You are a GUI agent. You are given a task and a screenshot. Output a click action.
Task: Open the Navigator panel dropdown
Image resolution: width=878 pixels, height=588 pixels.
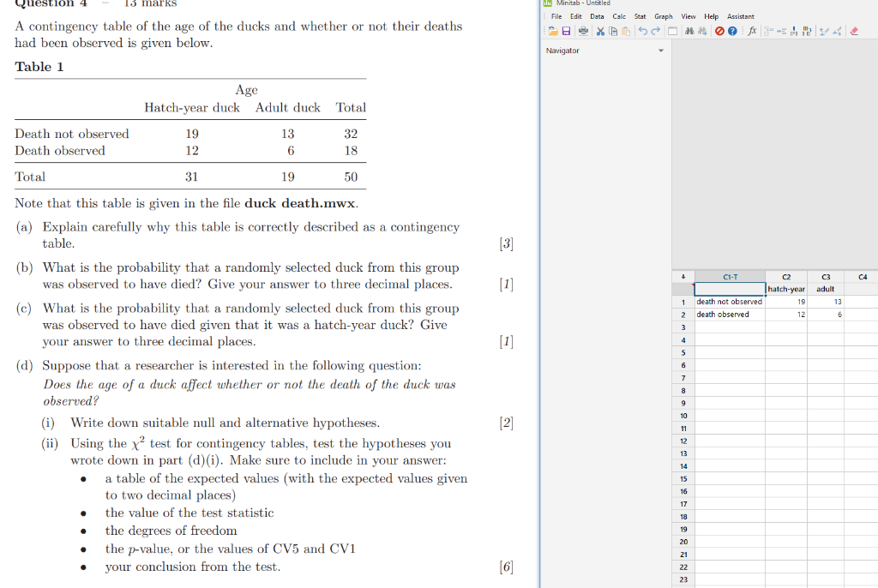coord(660,50)
